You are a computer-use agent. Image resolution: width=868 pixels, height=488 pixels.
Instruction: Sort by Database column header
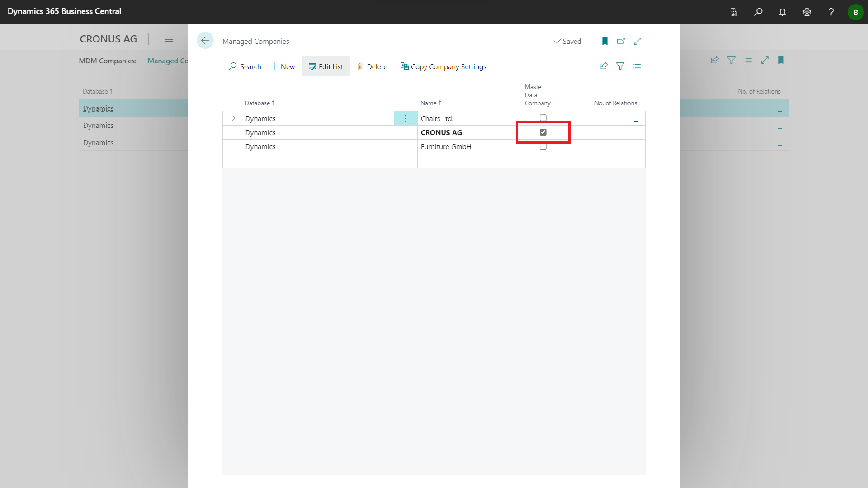259,103
